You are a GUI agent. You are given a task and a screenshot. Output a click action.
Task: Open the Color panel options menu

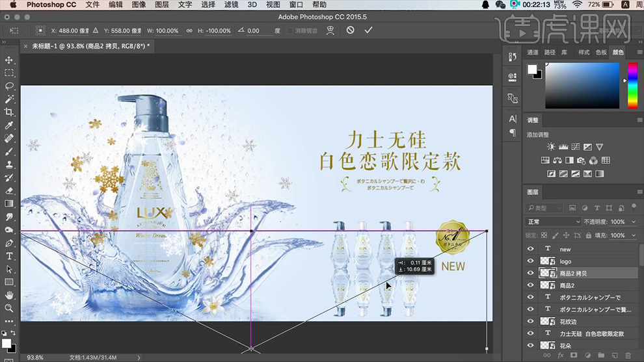639,52
